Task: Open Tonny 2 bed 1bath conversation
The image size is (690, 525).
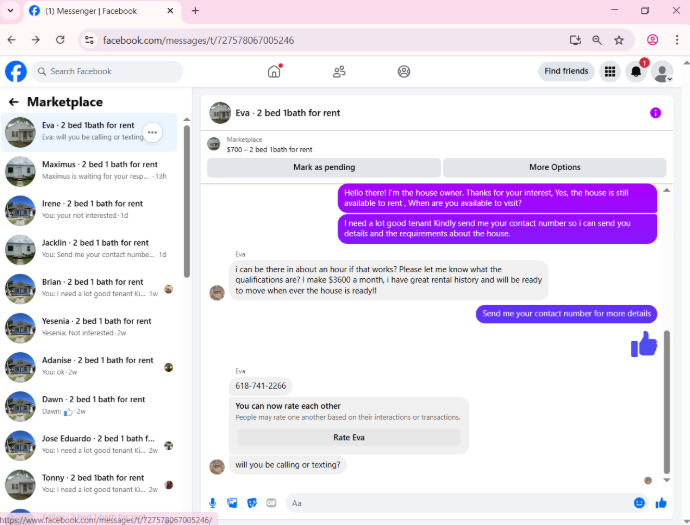Action: pos(89,485)
